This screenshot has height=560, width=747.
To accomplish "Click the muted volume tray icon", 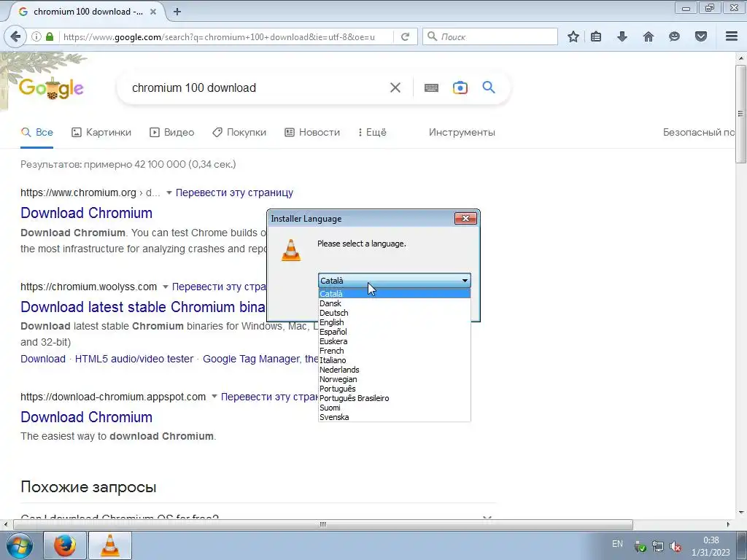I will tap(675, 546).
